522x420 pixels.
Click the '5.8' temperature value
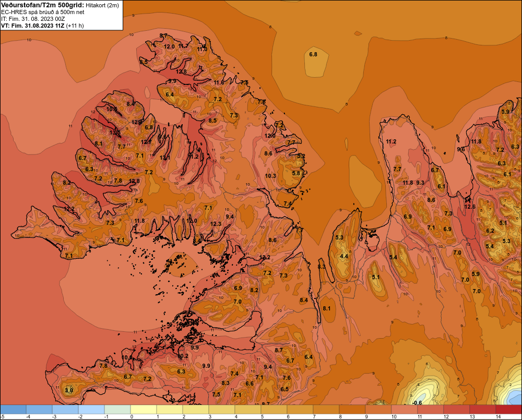click(x=296, y=173)
